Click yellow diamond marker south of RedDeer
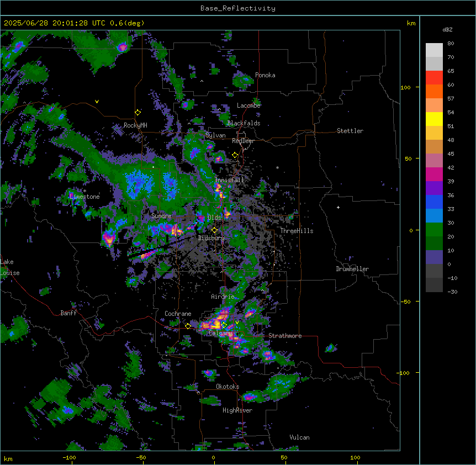The height and width of the screenshot is (465, 476). (x=235, y=155)
